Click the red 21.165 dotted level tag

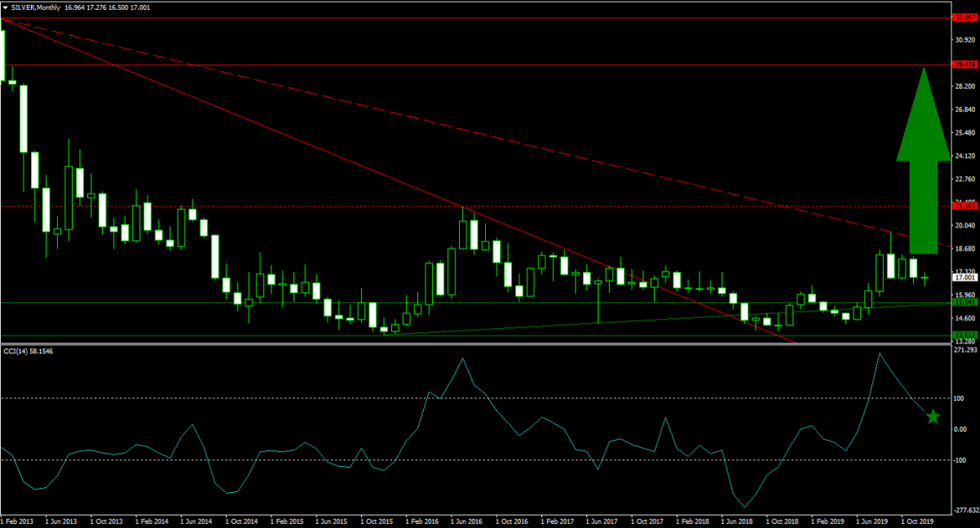click(x=964, y=206)
